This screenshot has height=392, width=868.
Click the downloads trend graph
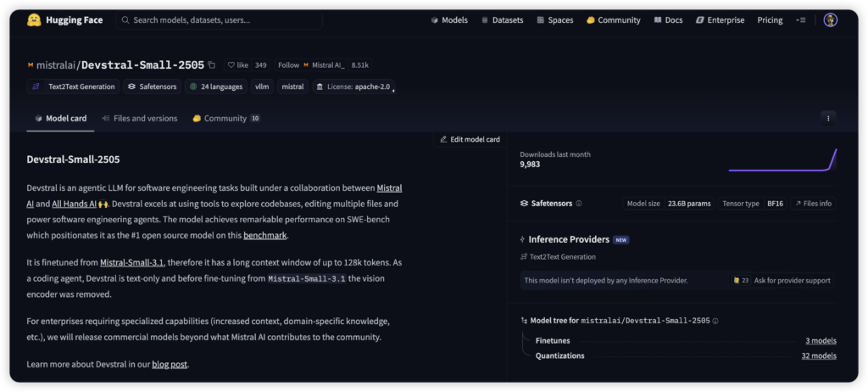click(x=782, y=160)
